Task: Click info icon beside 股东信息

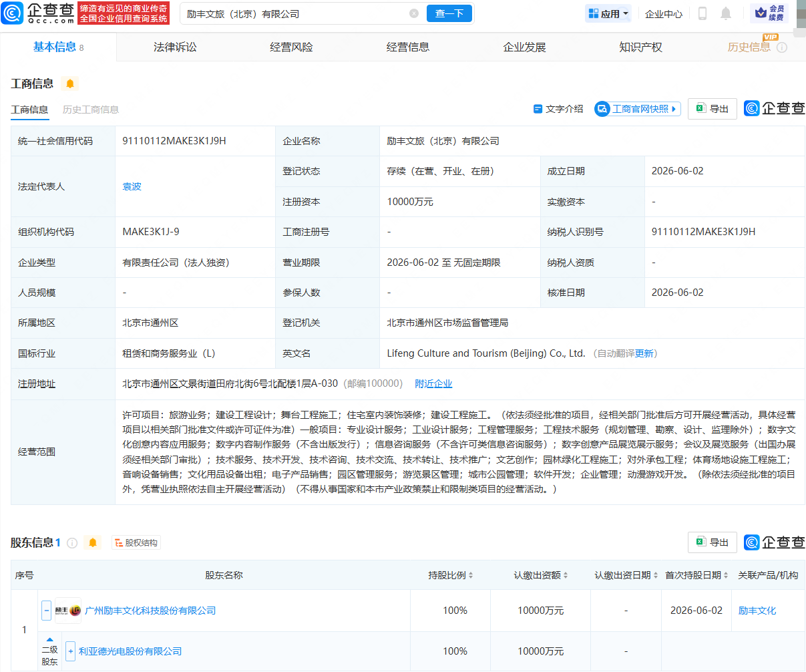Action: tap(72, 543)
